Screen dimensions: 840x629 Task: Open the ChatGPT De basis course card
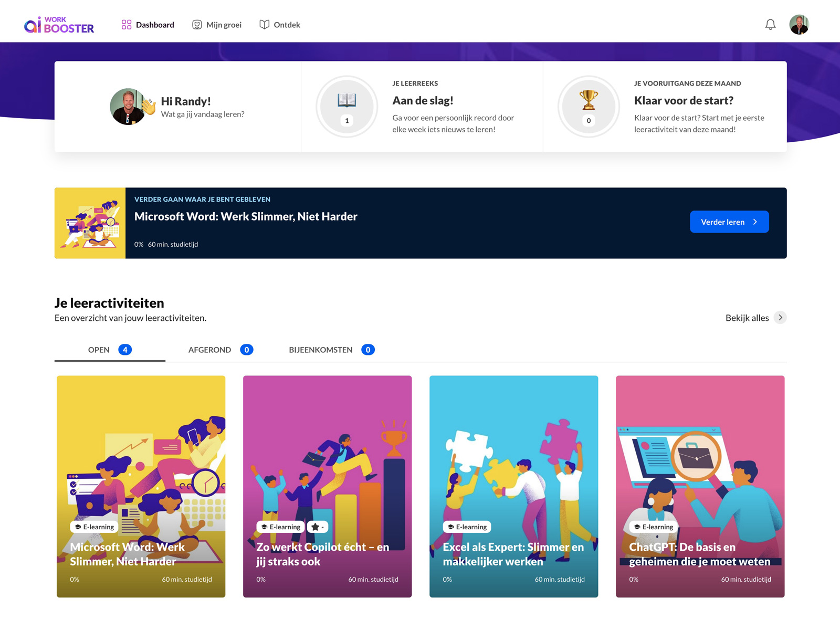pos(700,486)
